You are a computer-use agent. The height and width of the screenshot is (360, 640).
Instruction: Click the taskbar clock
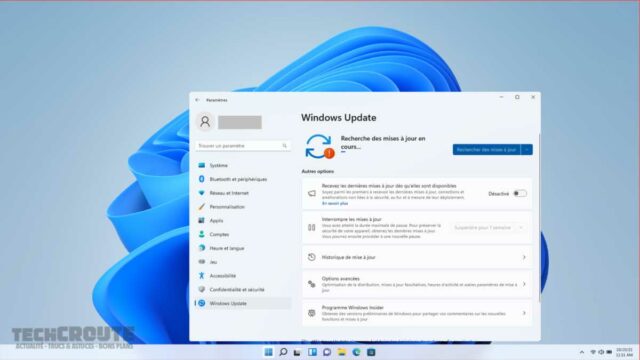624,352
